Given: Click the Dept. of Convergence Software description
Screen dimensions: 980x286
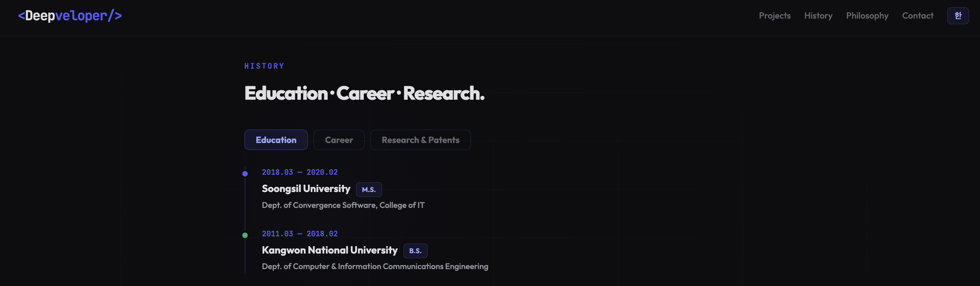Looking at the screenshot, I should (343, 205).
